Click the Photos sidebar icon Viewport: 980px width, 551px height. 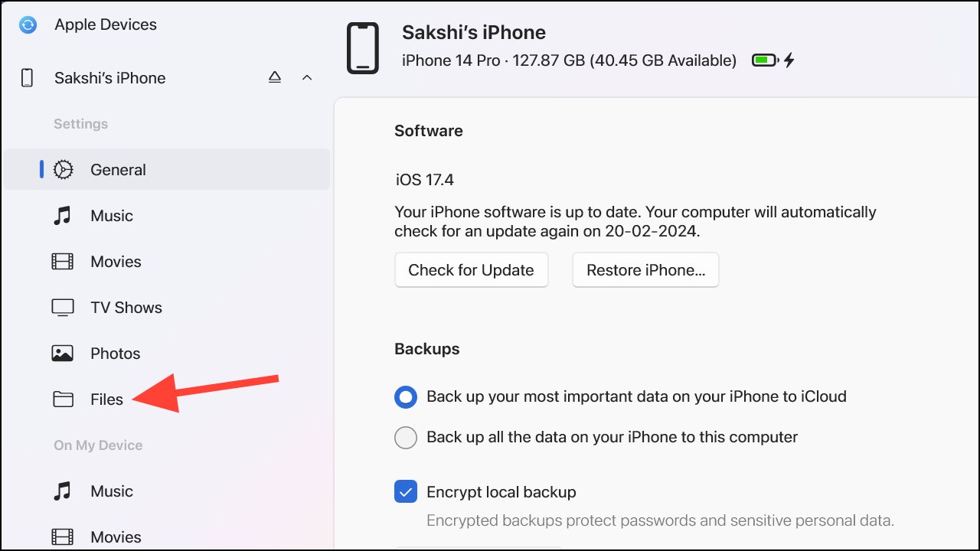[63, 353]
